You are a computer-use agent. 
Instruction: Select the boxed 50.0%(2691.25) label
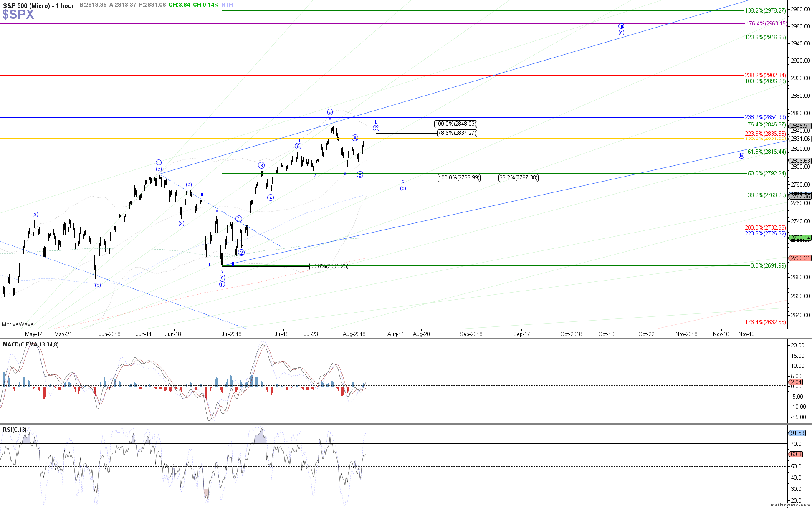click(x=329, y=266)
